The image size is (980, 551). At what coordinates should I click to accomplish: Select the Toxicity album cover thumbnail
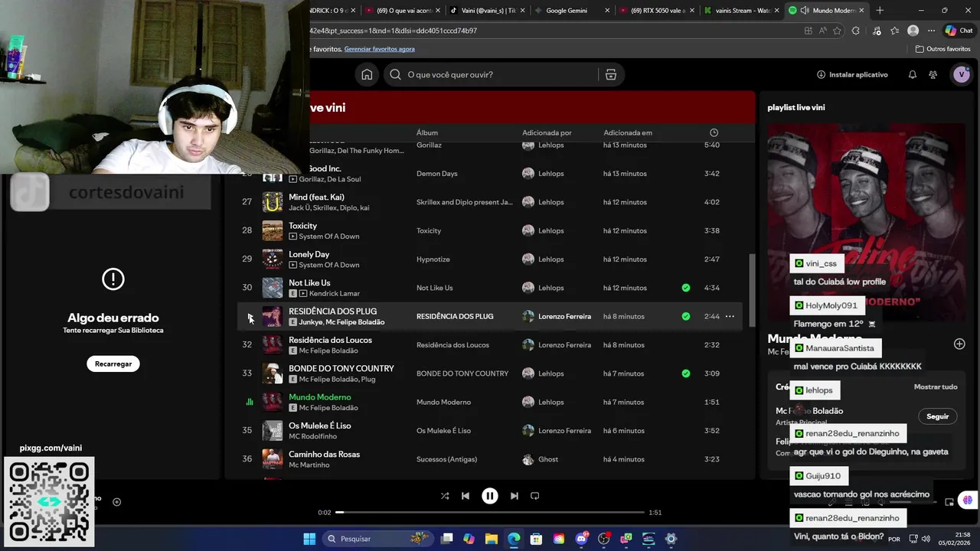click(x=273, y=230)
